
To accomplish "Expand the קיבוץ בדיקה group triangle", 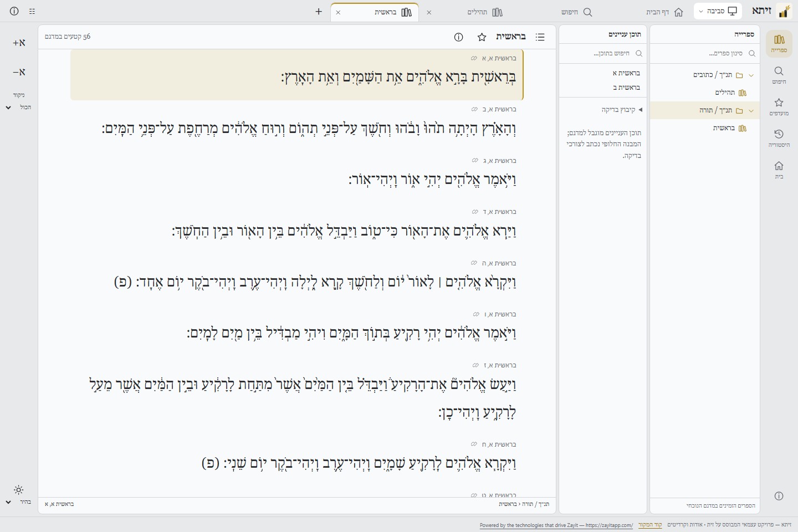I will [641, 110].
